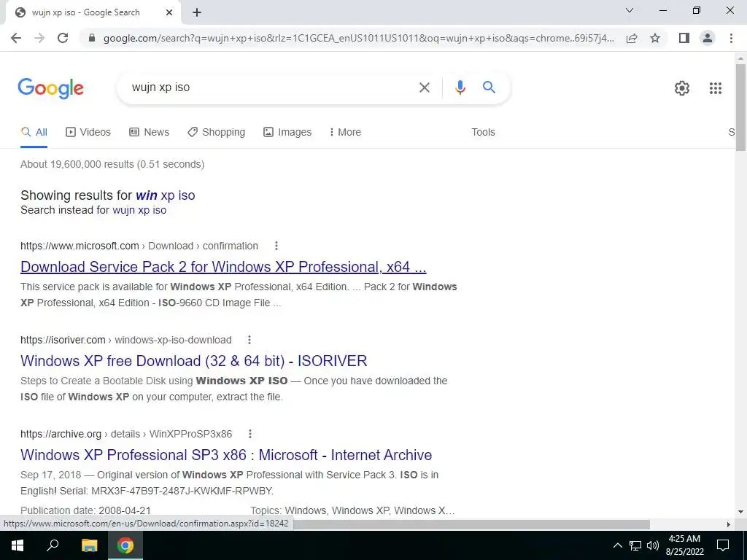Start voice search with microphone
This screenshot has height=560, width=747.
pyautogui.click(x=460, y=87)
